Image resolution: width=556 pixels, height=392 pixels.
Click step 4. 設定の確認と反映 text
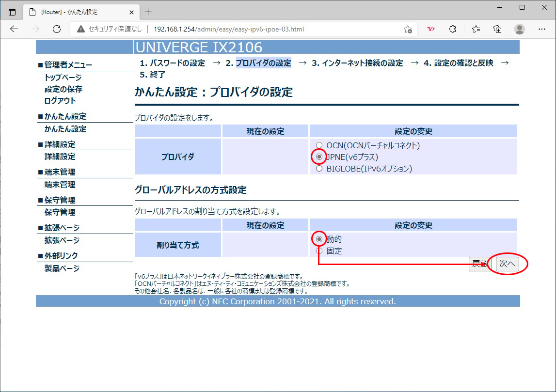pyautogui.click(x=459, y=63)
